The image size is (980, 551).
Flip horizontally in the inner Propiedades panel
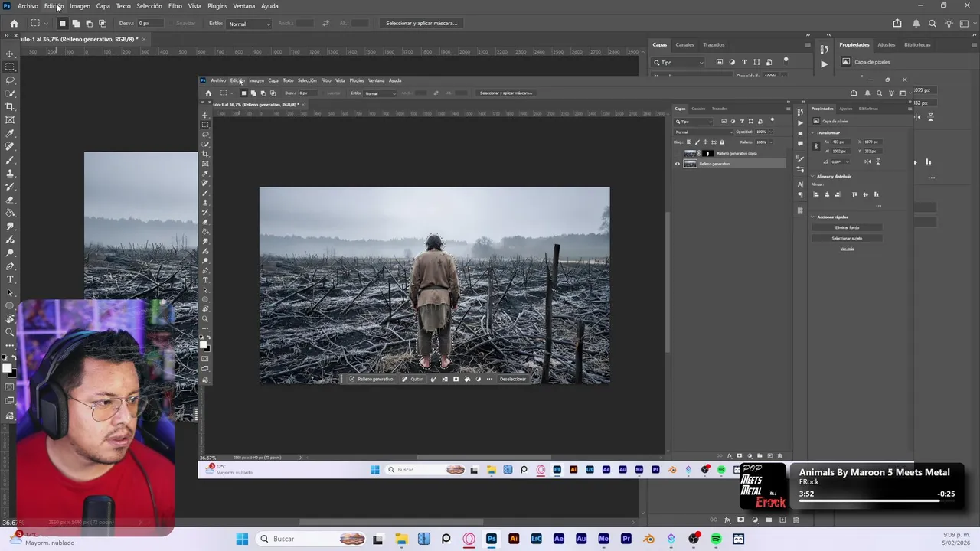pos(867,161)
